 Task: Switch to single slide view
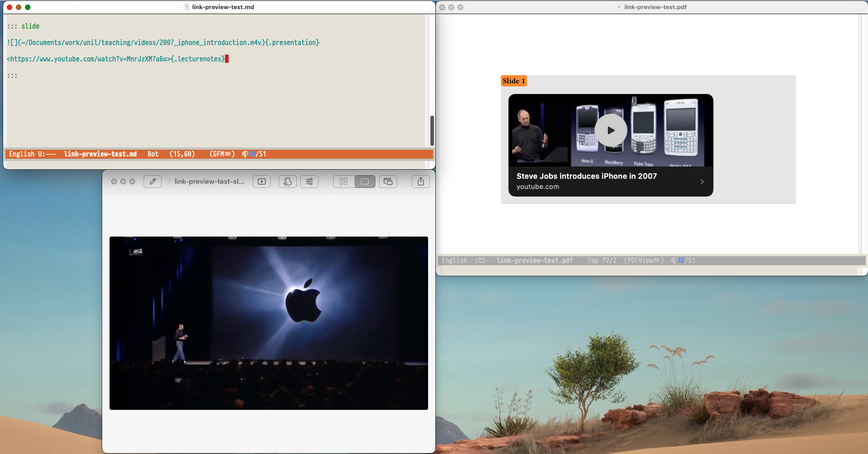point(365,182)
